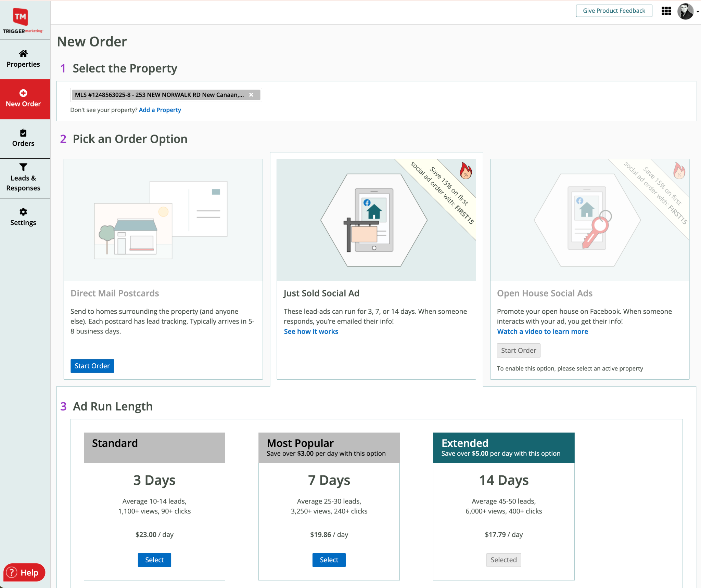This screenshot has height=588, width=701.
Task: Go to Leads & Responses menu item
Action: (25, 179)
